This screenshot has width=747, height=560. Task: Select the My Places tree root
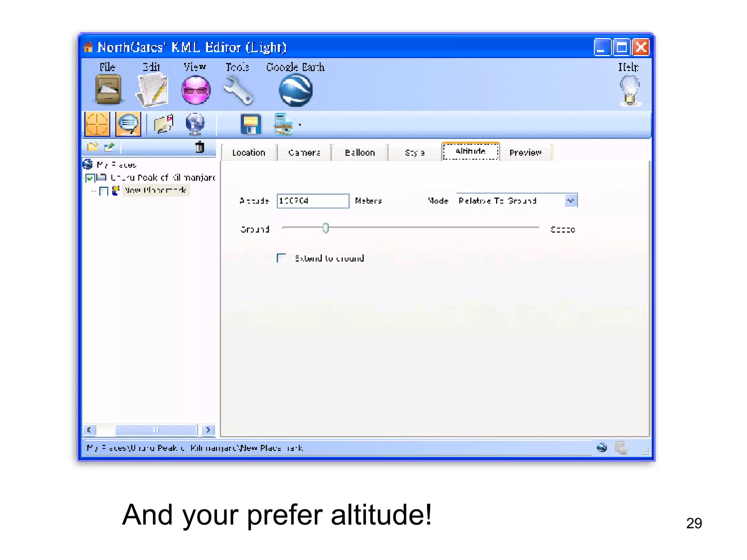tap(116, 165)
